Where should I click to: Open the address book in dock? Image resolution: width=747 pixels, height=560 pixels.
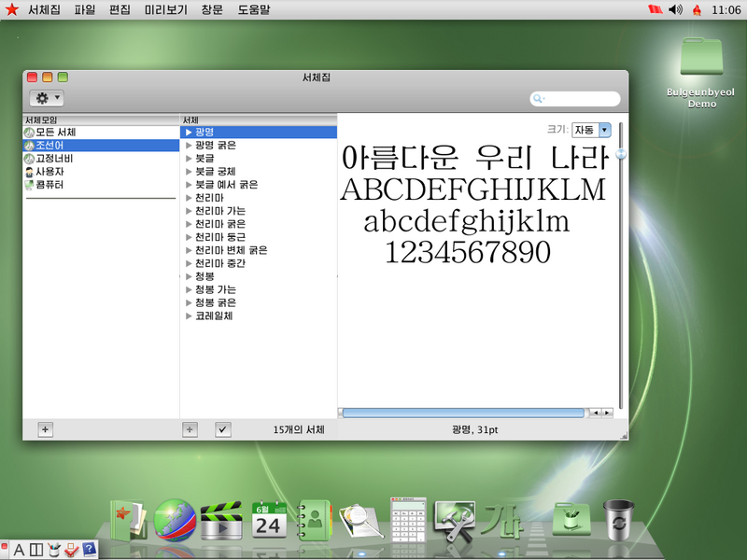pos(316,520)
